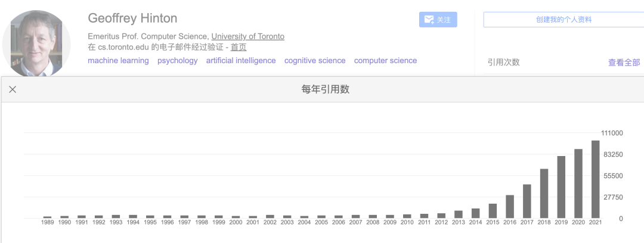Screen dimensions: 644x243
Task: Click the 关注 follow button
Action: 438,20
